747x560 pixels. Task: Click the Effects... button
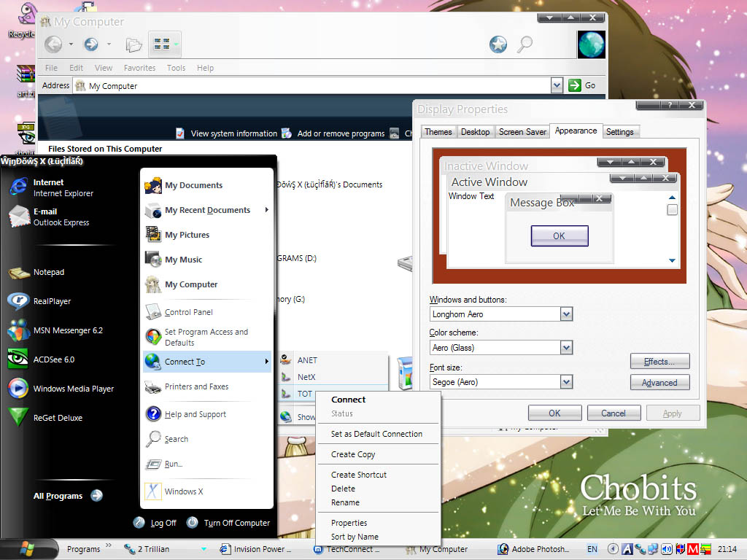point(659,361)
